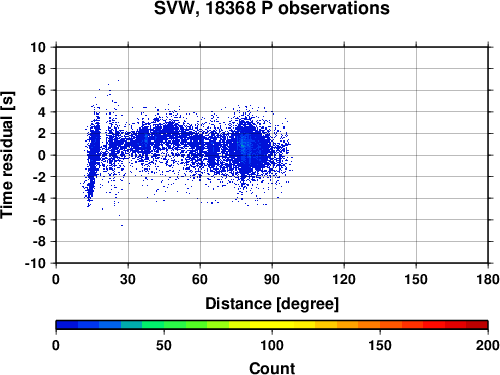Screen dimensions: 500x375
Task: Click the title 'SVW, 18368 P observations'
Action: 272,8
